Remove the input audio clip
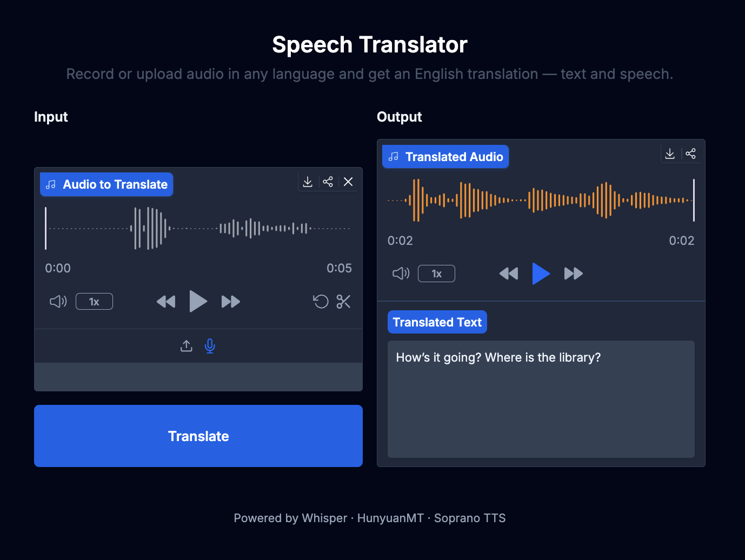The height and width of the screenshot is (560, 745). (348, 182)
